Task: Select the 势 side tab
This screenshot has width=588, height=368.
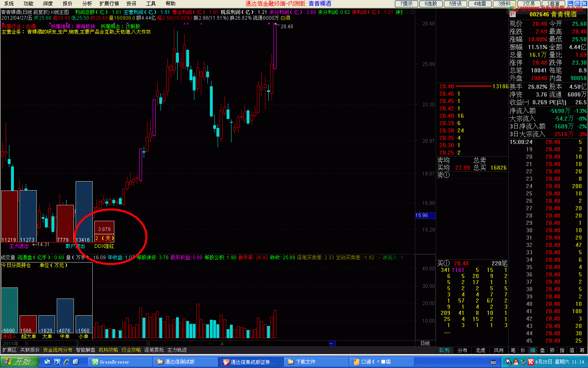Action: pyautogui.click(x=552, y=350)
